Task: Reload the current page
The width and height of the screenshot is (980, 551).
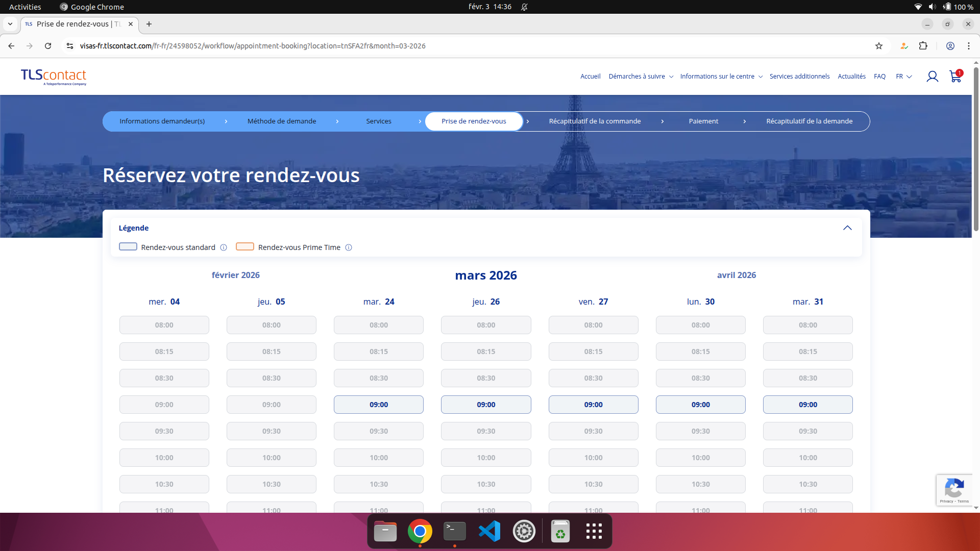Action: pyautogui.click(x=47, y=46)
